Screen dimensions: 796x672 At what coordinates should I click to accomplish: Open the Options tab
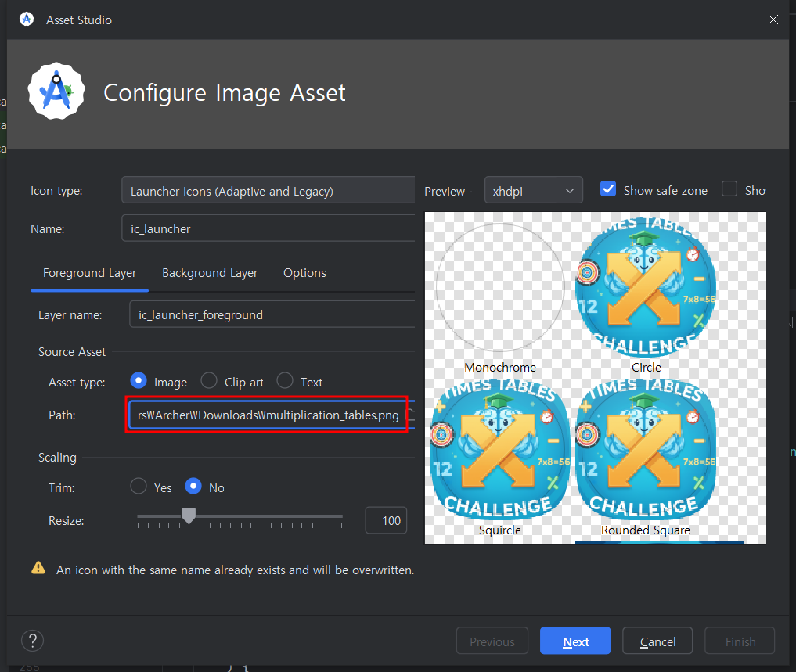click(304, 272)
